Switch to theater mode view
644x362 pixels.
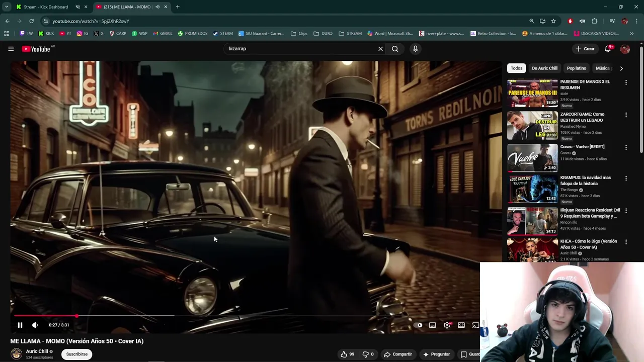coord(461,325)
